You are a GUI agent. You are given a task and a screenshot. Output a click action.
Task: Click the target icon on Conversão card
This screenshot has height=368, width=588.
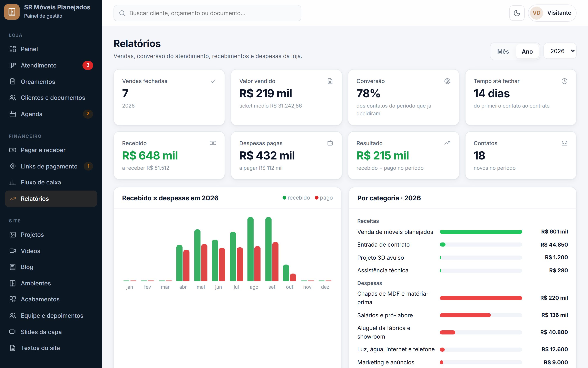click(x=447, y=81)
